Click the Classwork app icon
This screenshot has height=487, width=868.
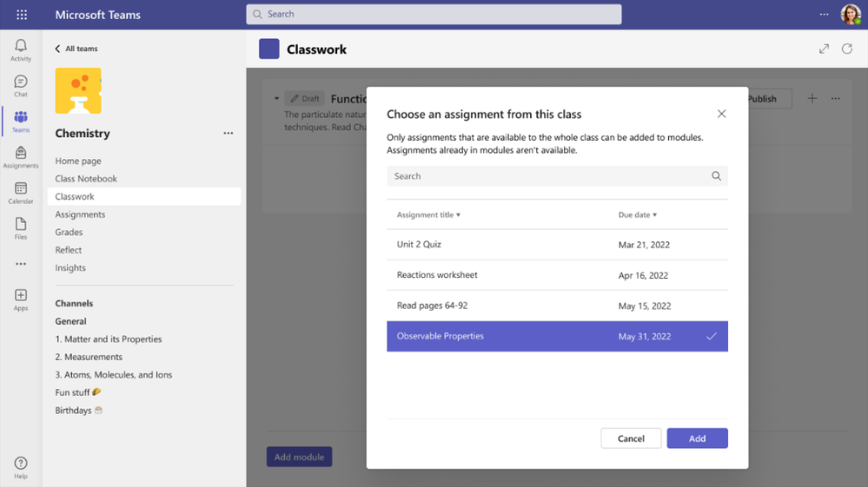[x=269, y=49]
